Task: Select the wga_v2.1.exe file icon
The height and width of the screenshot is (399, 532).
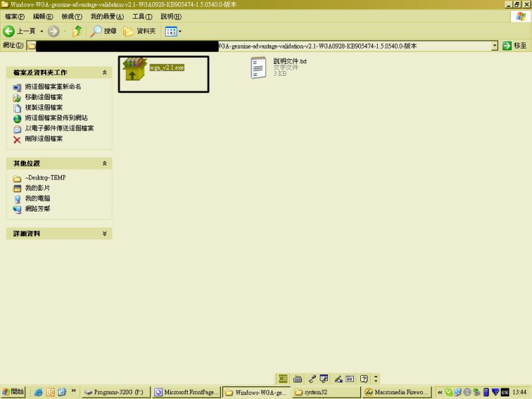Action: [134, 69]
